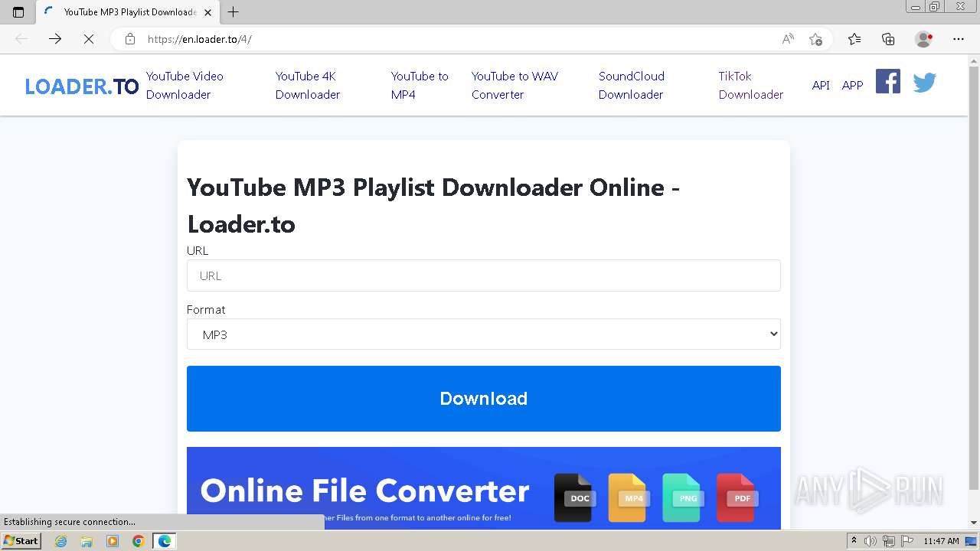Screen dimensions: 980x551
Task: Open Edge settings and more menu
Action: pyautogui.click(x=959, y=39)
